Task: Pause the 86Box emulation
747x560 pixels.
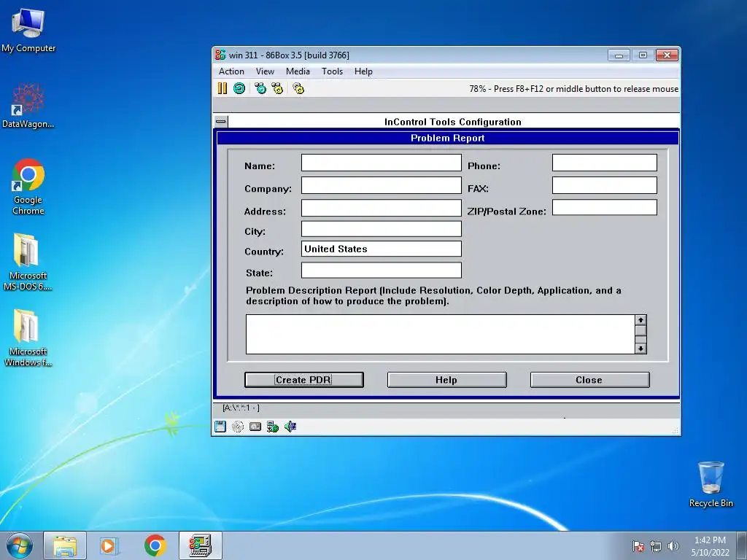Action: (222, 88)
